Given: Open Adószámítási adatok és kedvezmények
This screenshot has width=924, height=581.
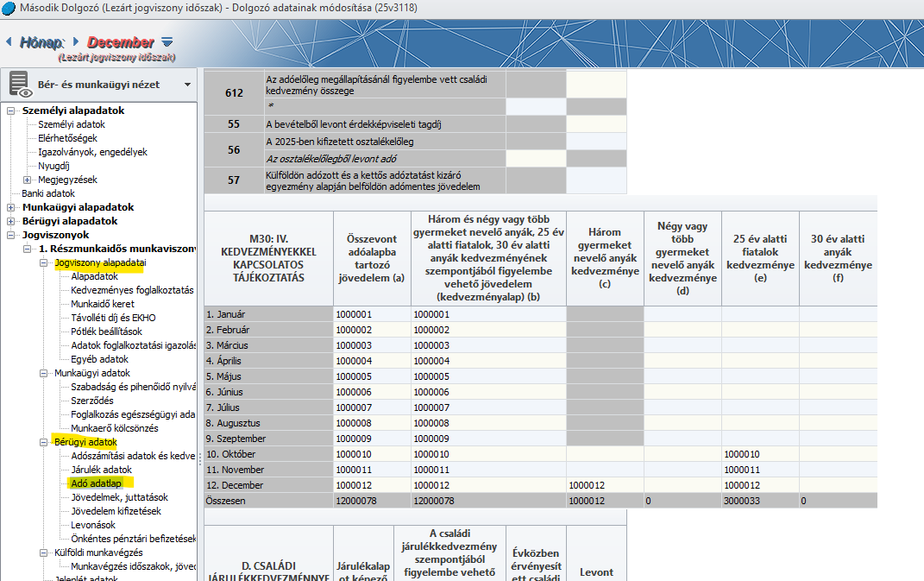Looking at the screenshot, I should tap(133, 456).
